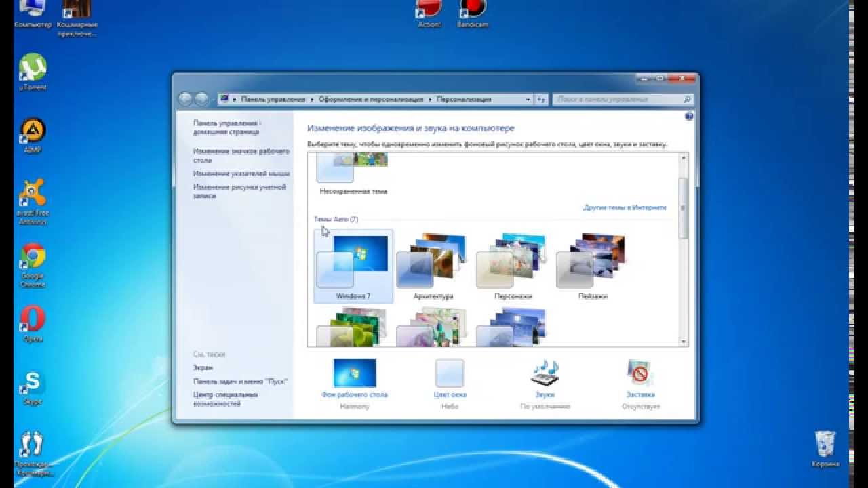Open the Recycle Bin icon

[x=825, y=449]
